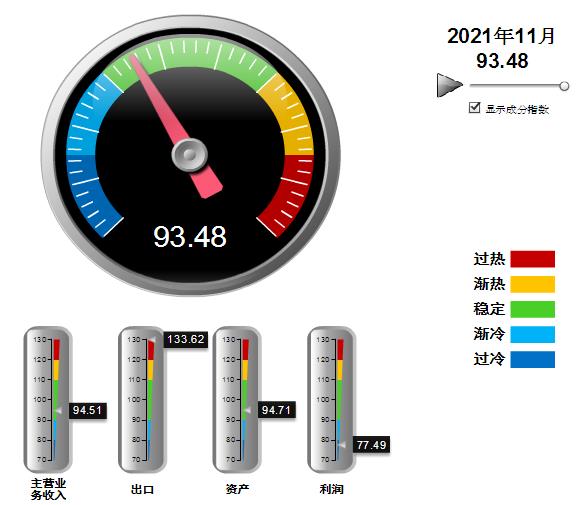Click the 出口 thermometer gauge
Screen dimensions: 576x505
pyautogui.click(x=142, y=399)
